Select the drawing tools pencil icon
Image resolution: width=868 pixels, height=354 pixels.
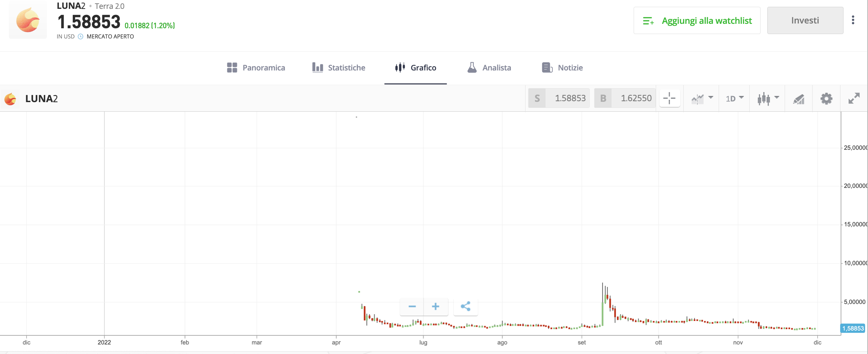(799, 99)
